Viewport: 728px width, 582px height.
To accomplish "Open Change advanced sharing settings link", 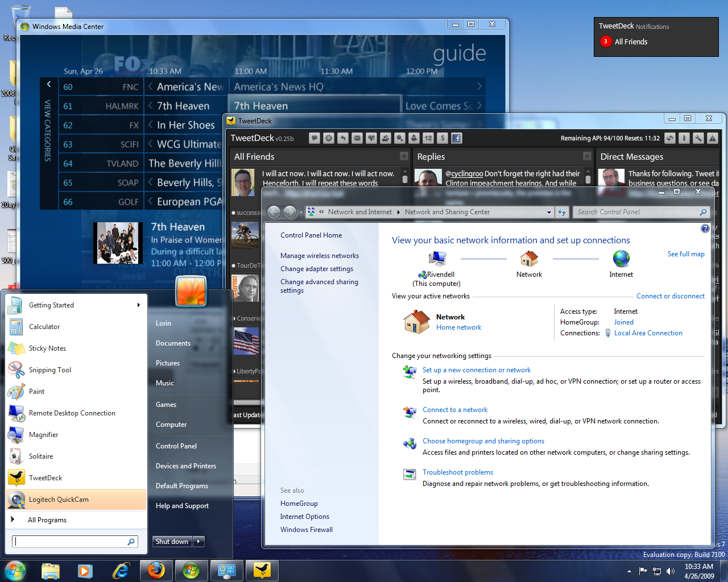I will (319, 286).
